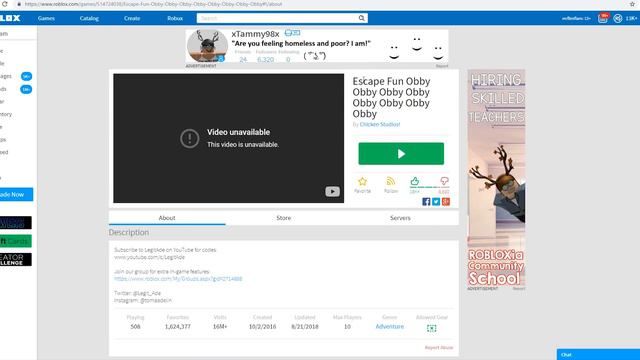Screen dimensions: 640x360
Task: Follow the game via the feed icon
Action: (391, 181)
